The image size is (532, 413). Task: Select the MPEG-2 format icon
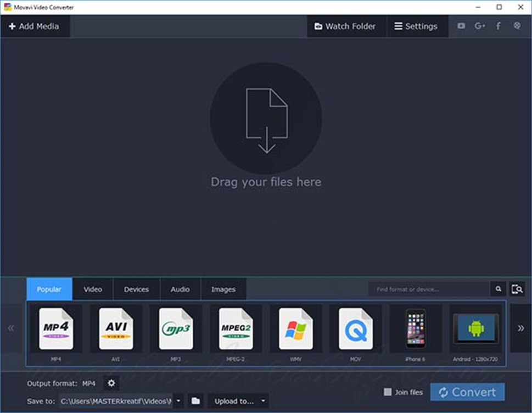point(236,328)
